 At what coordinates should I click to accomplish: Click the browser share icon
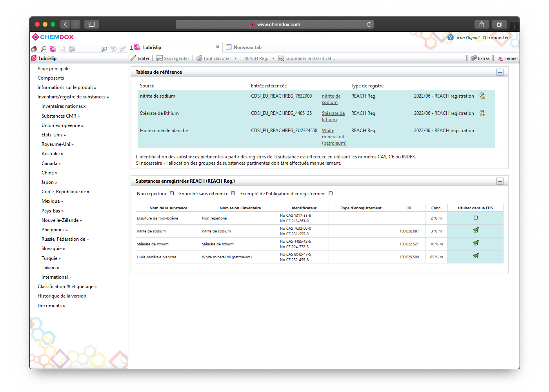click(x=482, y=24)
